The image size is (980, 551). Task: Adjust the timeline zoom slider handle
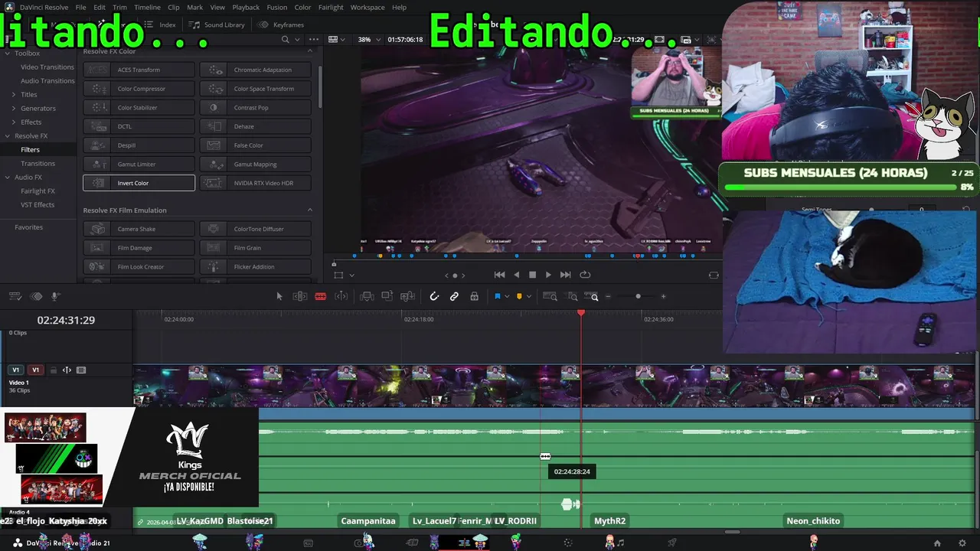(x=638, y=296)
